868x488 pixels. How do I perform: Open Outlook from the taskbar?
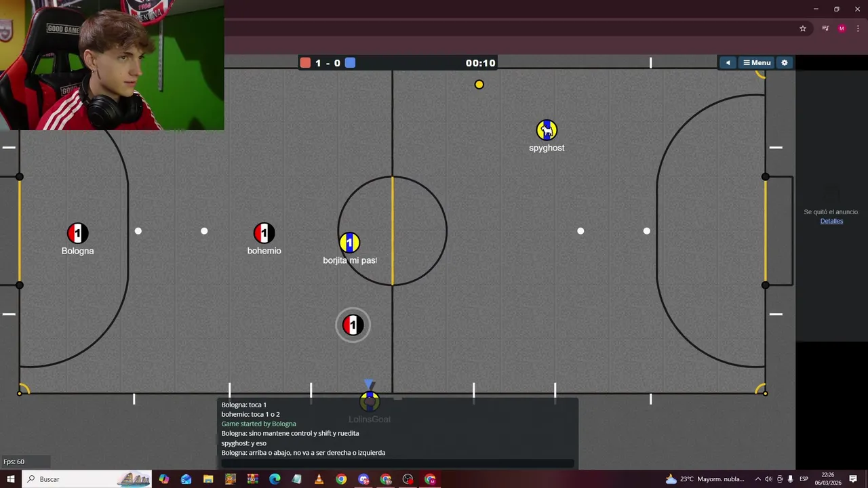186,479
